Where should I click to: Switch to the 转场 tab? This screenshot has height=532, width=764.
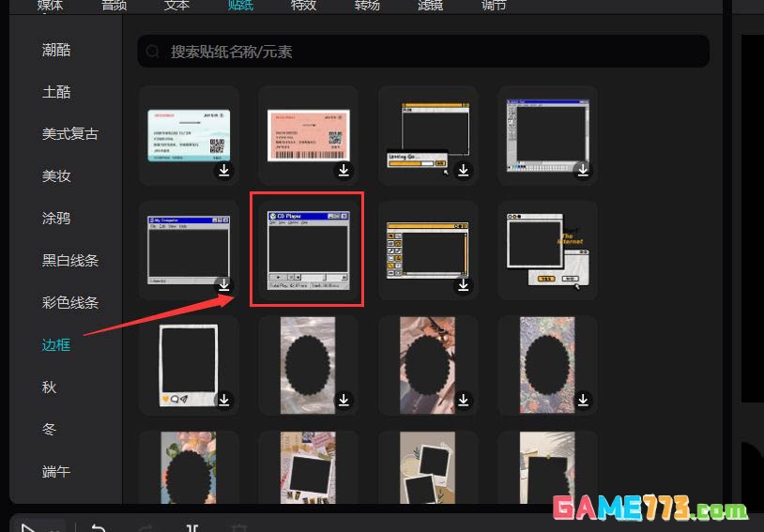(x=367, y=6)
